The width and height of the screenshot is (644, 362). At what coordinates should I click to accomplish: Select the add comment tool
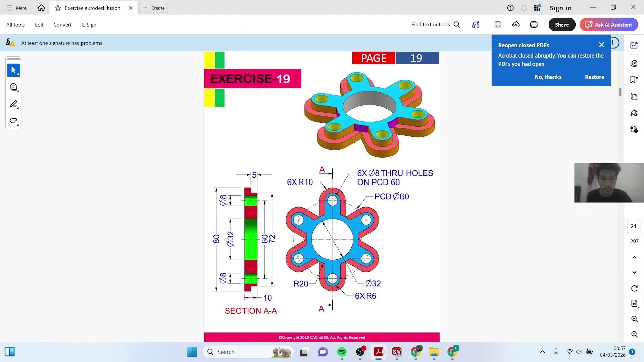click(14, 87)
